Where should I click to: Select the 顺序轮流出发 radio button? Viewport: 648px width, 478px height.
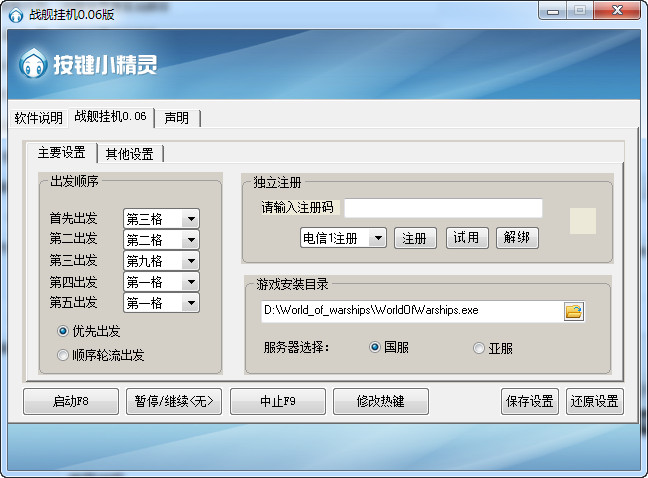(x=63, y=355)
